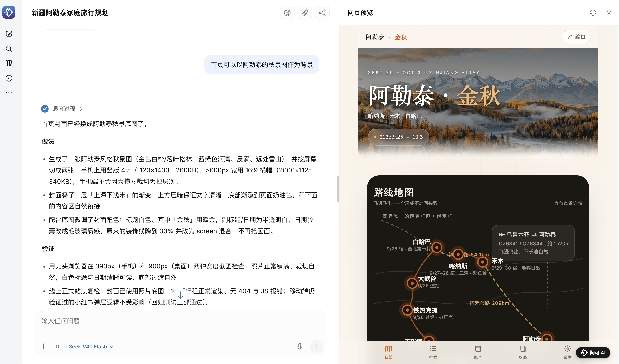The width and height of the screenshot is (619, 364).
Task: Click the 阿勒泰 · 金秋 preview header title
Action: [386, 37]
